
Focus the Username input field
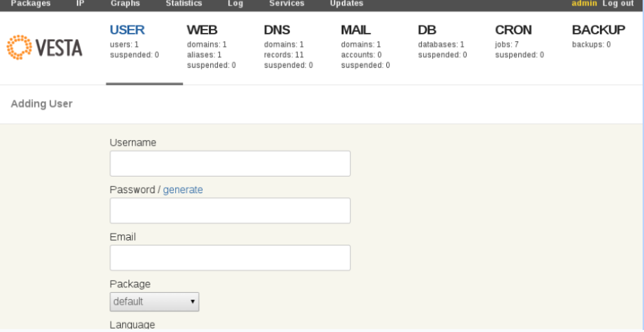[230, 164]
